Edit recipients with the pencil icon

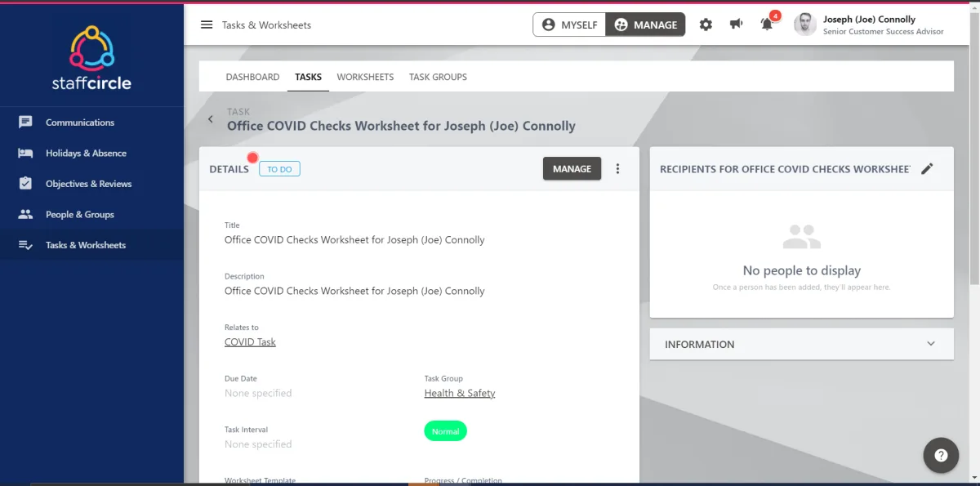click(927, 169)
